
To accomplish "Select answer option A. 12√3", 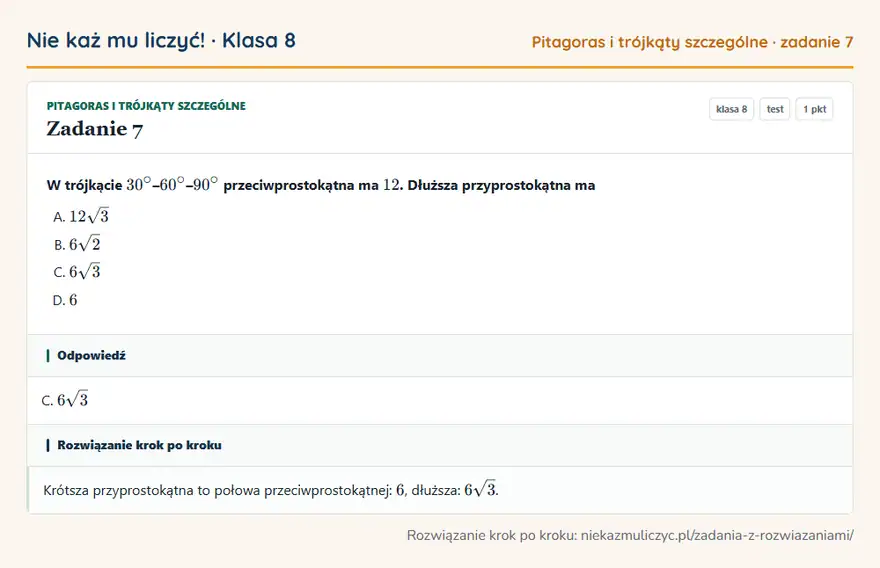I will 81,216.
